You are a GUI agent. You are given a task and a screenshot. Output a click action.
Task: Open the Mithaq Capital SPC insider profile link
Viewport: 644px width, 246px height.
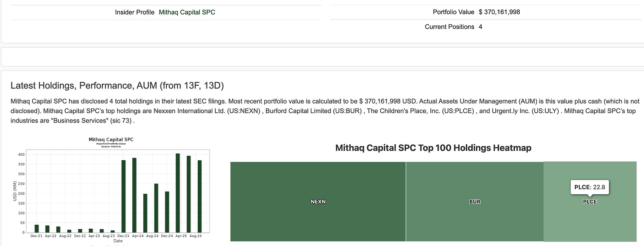(x=187, y=12)
